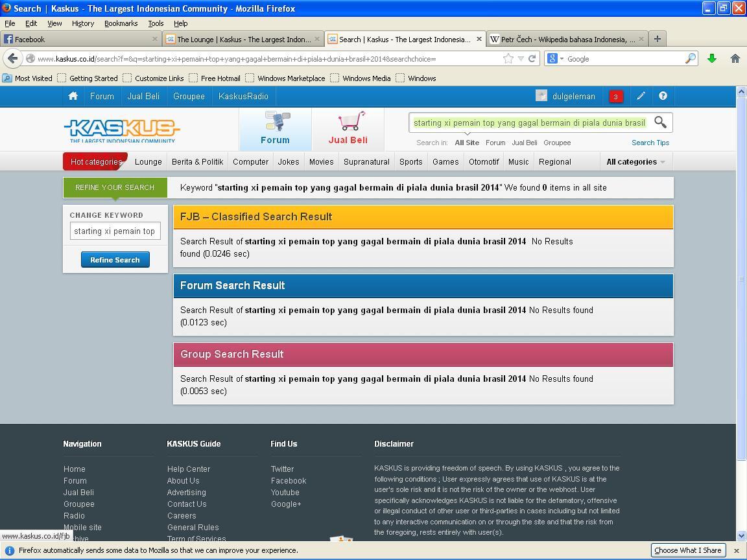Open the Edit menu
The image size is (747, 560).
pyautogui.click(x=31, y=23)
